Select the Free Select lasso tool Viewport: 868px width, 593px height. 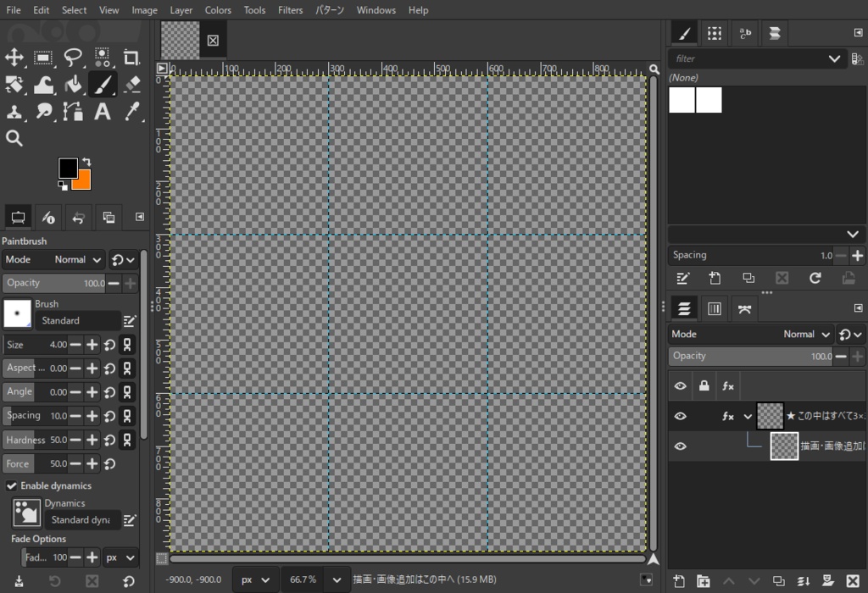[x=73, y=57]
